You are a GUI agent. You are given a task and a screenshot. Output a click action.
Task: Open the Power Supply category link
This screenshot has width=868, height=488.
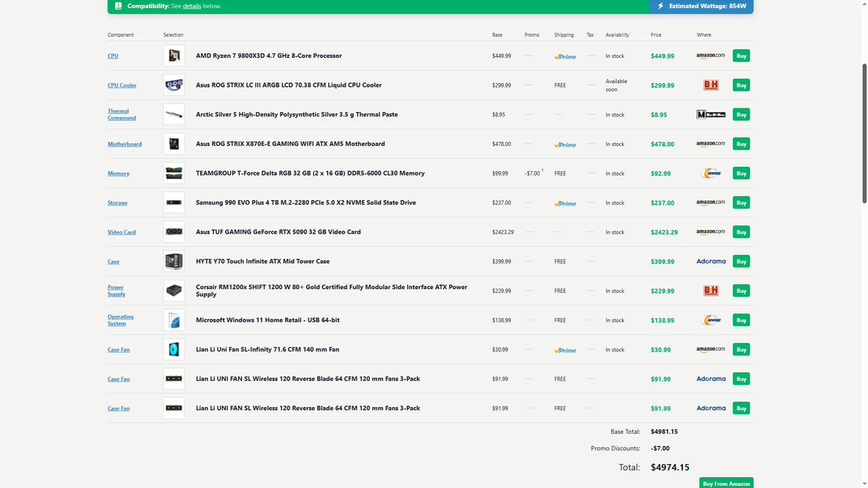(x=116, y=291)
